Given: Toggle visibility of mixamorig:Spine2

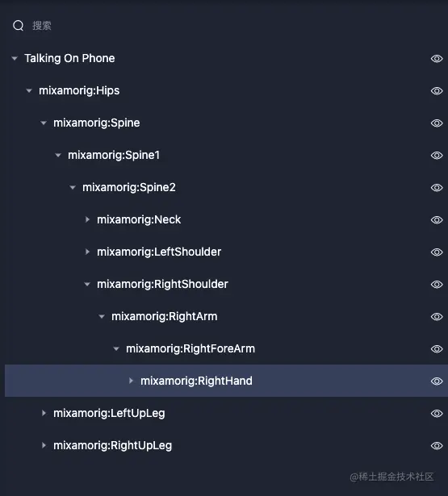Looking at the screenshot, I should tap(437, 188).
